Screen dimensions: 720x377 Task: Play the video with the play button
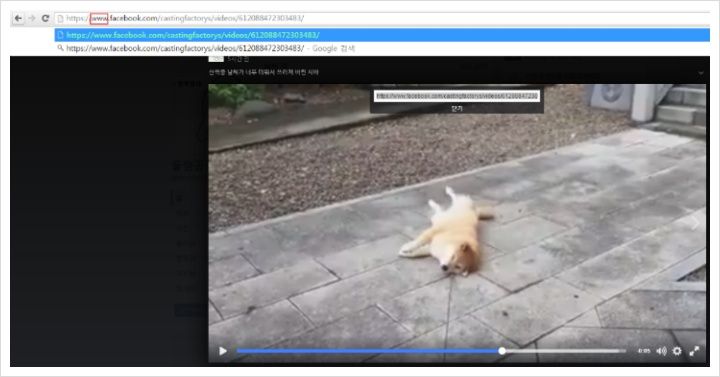click(x=223, y=351)
